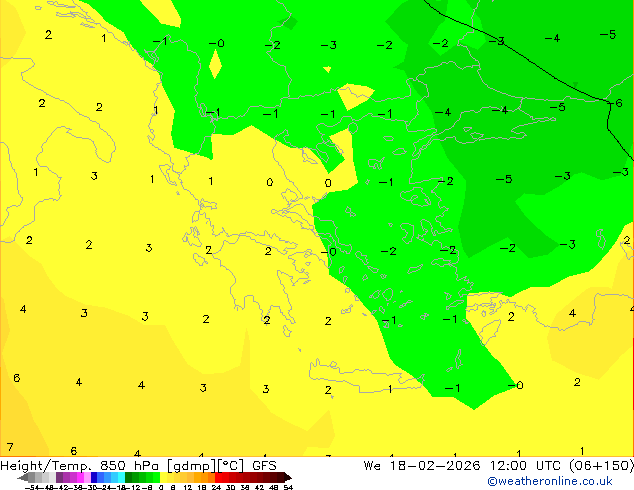Click the grey left arrow end of legend
The height and width of the screenshot is (490, 634).
(23, 477)
